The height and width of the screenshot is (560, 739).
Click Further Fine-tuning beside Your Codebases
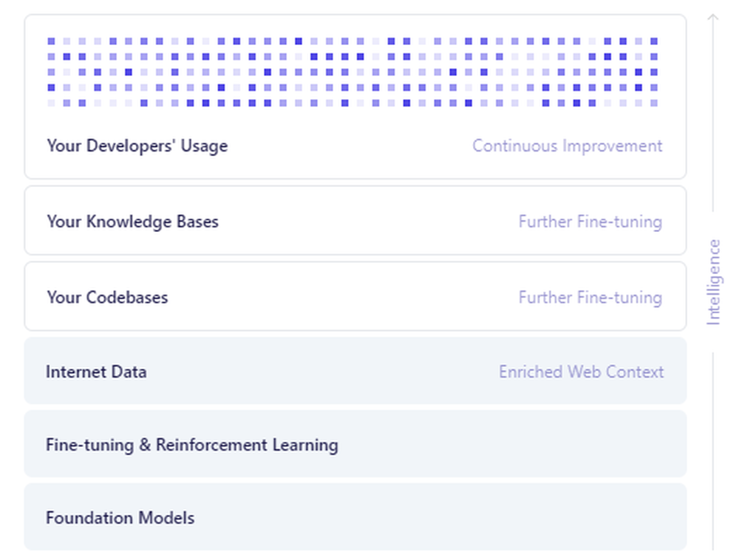coord(590,297)
